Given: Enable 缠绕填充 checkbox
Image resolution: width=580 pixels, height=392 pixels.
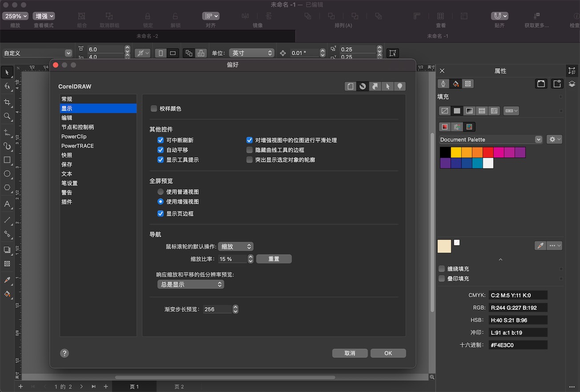Looking at the screenshot, I should pyautogui.click(x=442, y=269).
